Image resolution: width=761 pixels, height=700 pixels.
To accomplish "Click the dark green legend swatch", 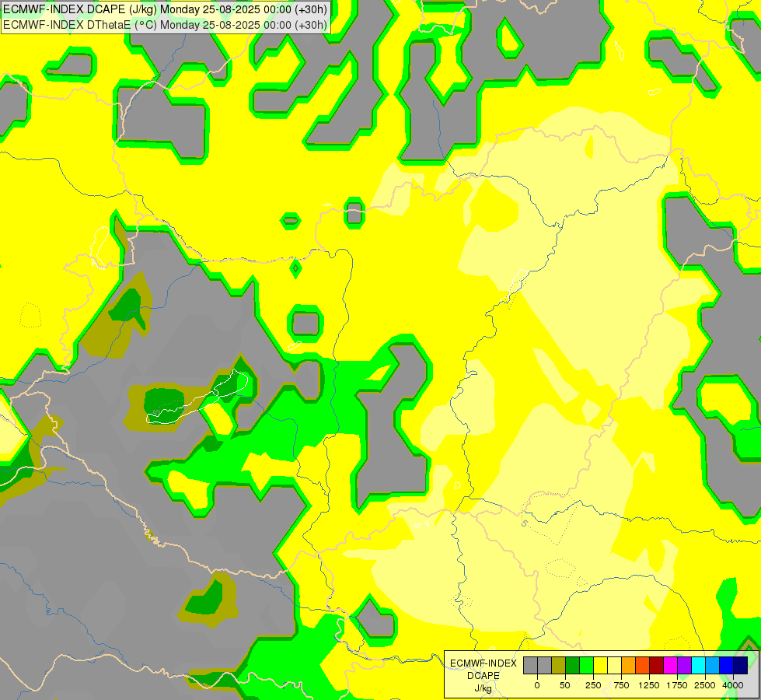I will click(573, 666).
